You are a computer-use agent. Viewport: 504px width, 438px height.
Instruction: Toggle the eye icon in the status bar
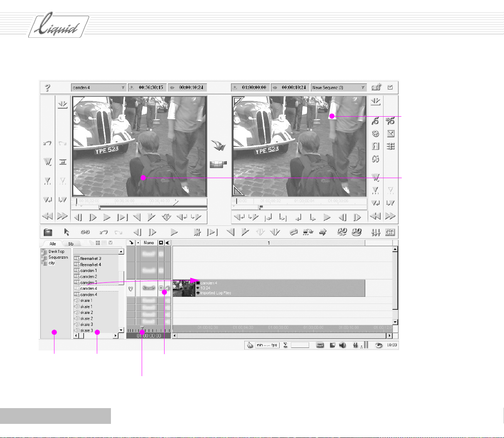[x=379, y=345]
